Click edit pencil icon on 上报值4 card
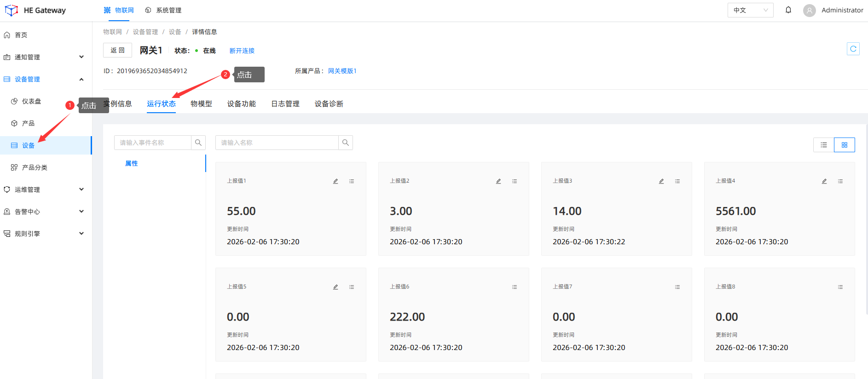The height and width of the screenshot is (379, 868). (x=824, y=181)
